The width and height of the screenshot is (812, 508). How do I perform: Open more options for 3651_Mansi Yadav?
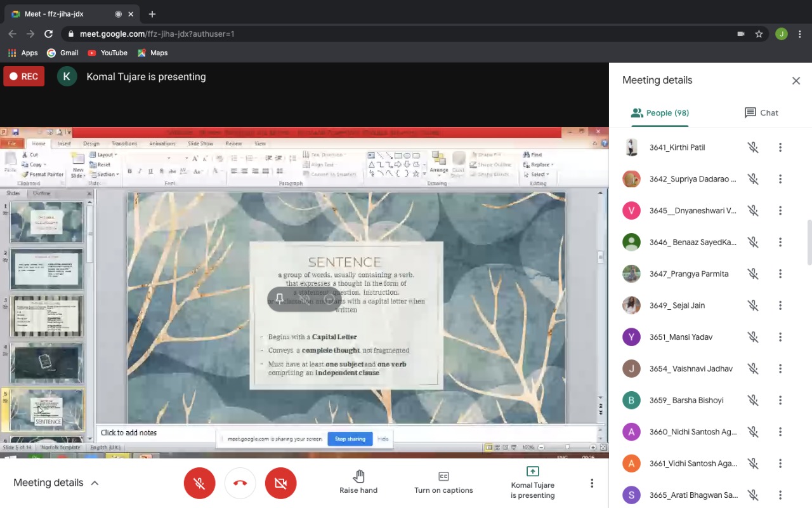[x=780, y=337]
